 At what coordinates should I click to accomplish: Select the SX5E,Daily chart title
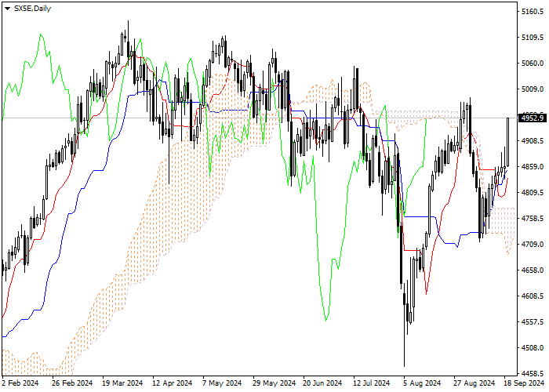tap(32, 9)
